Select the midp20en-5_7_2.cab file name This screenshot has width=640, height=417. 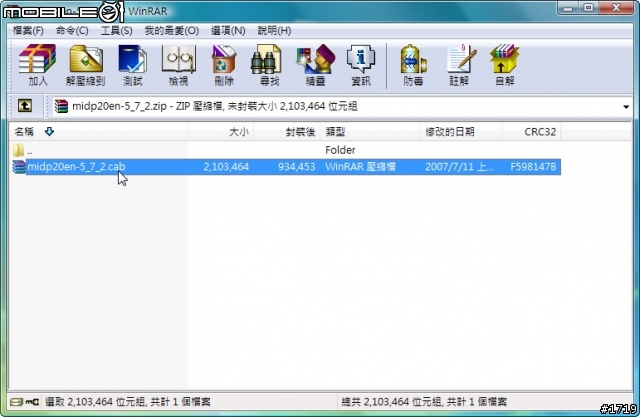click(76, 166)
